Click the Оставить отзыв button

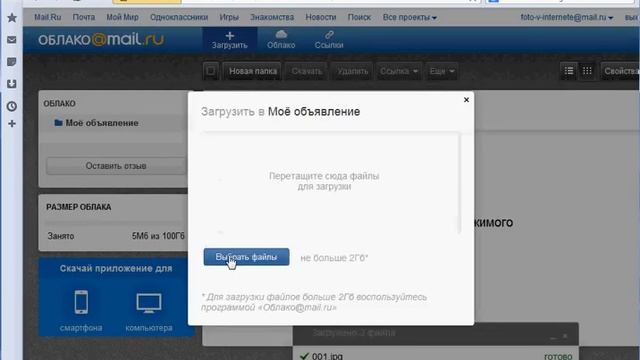point(116,166)
